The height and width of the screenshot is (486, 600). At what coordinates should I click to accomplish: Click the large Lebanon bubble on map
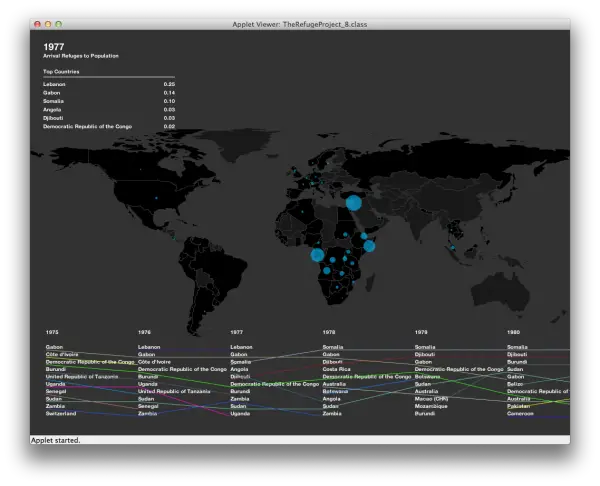354,203
